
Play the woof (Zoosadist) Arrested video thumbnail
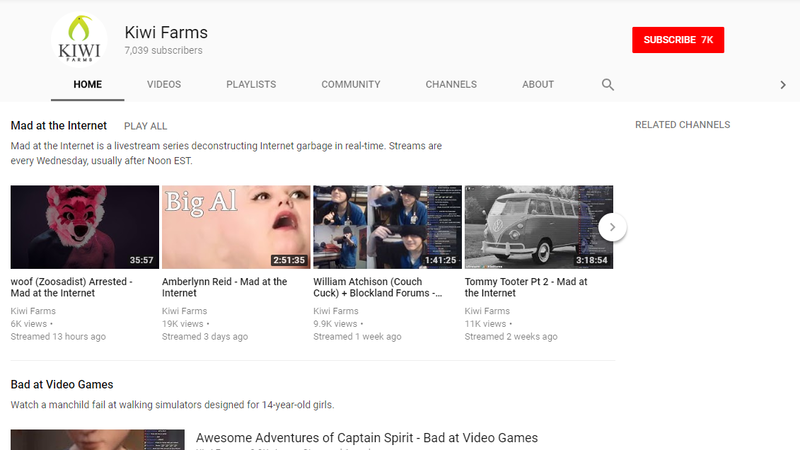point(84,227)
